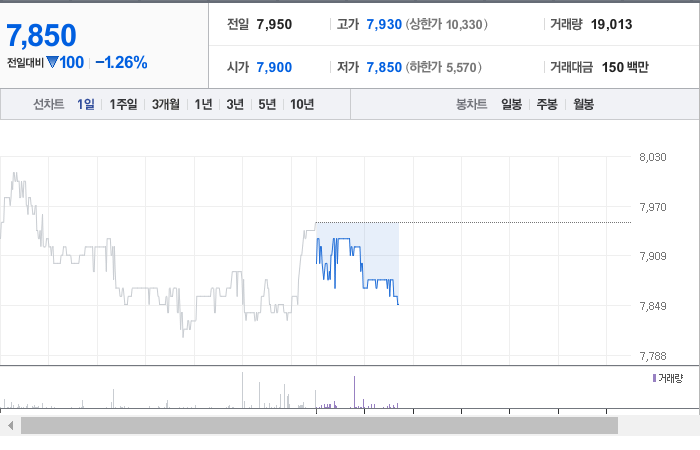Show the 5년 line chart
700x450 pixels.
pos(267,104)
